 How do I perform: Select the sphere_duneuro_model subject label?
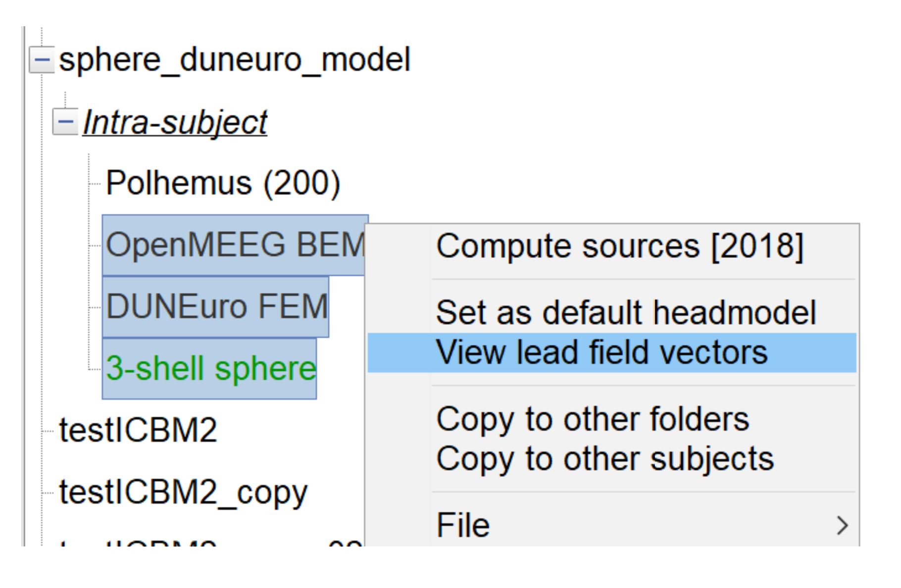coord(234,60)
